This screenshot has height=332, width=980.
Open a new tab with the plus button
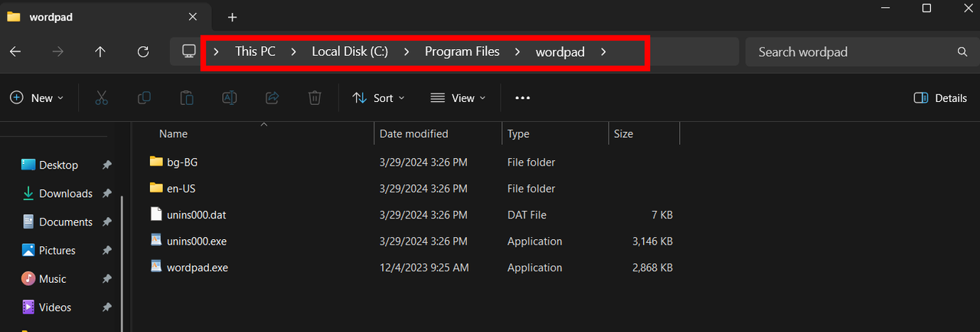point(233,17)
